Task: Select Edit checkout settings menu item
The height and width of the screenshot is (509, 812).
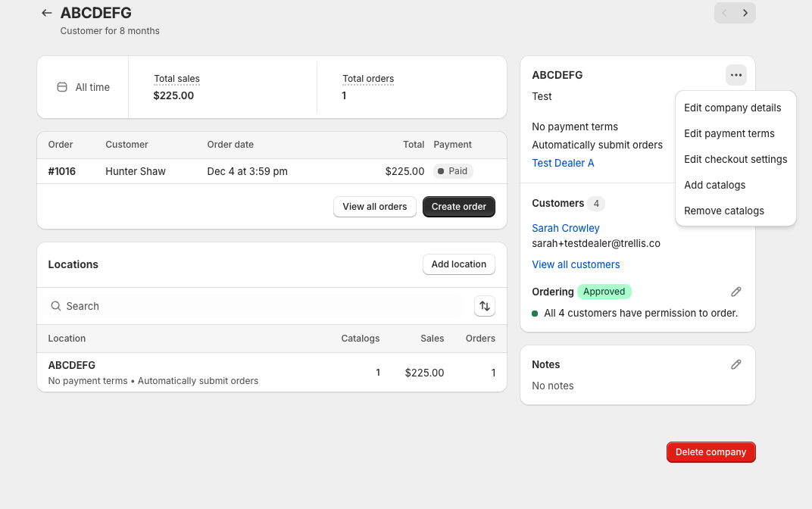Action: click(735, 160)
